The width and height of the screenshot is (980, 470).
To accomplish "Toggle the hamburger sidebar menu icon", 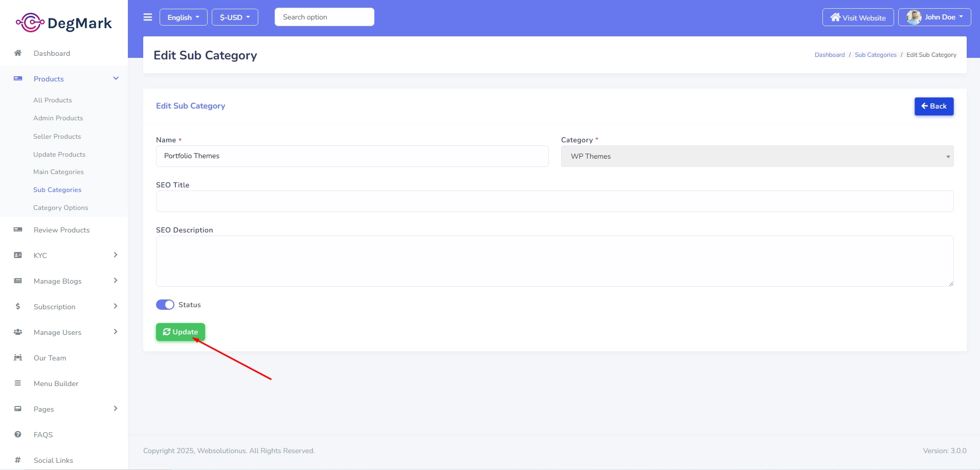I will coord(148,17).
